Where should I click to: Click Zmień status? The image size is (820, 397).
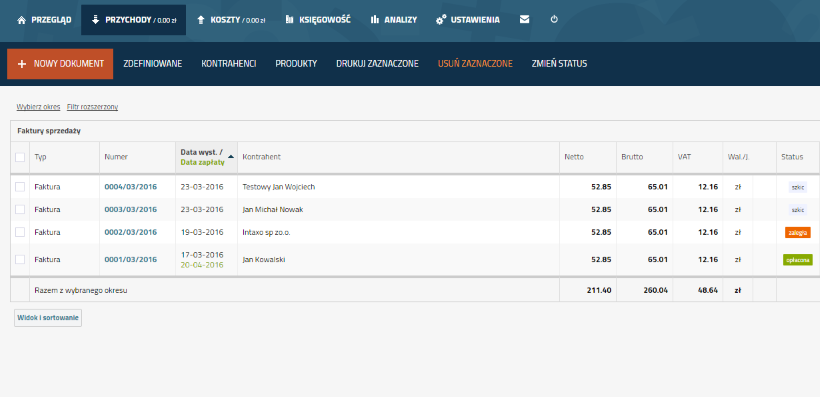pyautogui.click(x=559, y=64)
